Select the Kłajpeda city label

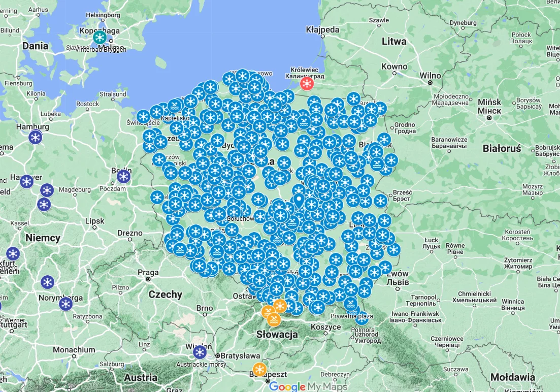pos(322,29)
